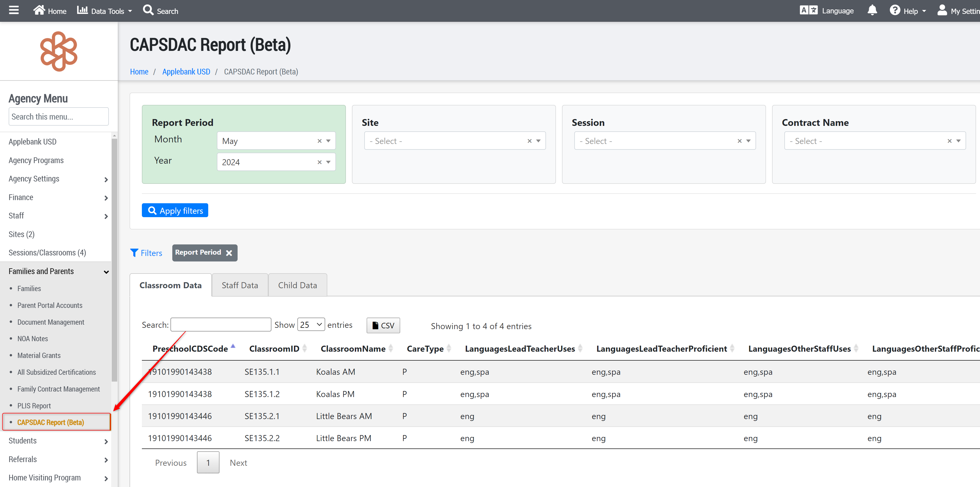Switch to the Child Data tab
The image size is (980, 487).
297,285
